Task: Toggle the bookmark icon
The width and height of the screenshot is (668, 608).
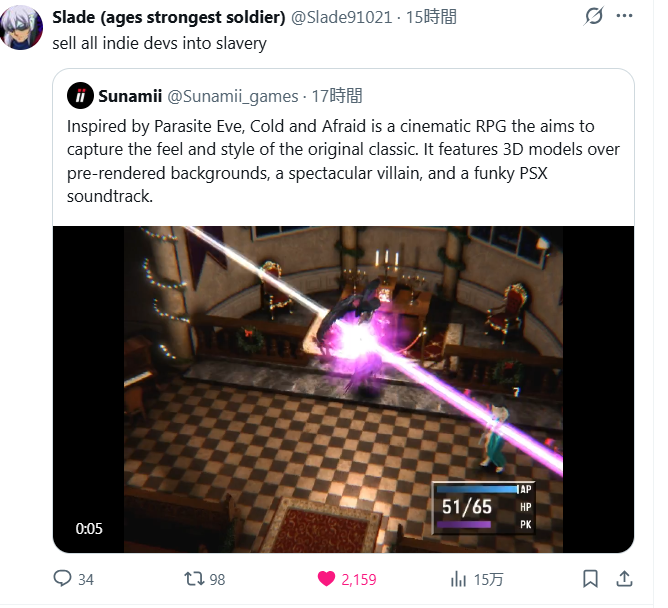Action: tap(590, 579)
